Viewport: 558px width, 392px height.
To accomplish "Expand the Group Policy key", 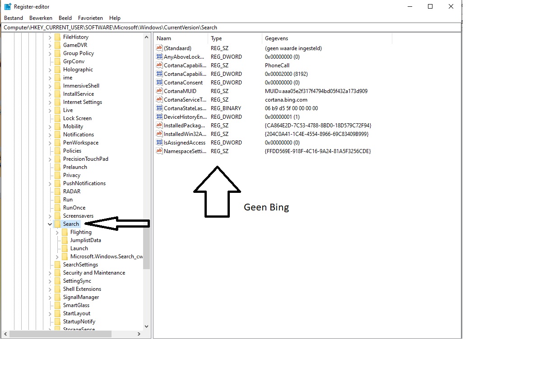I will tap(50, 53).
